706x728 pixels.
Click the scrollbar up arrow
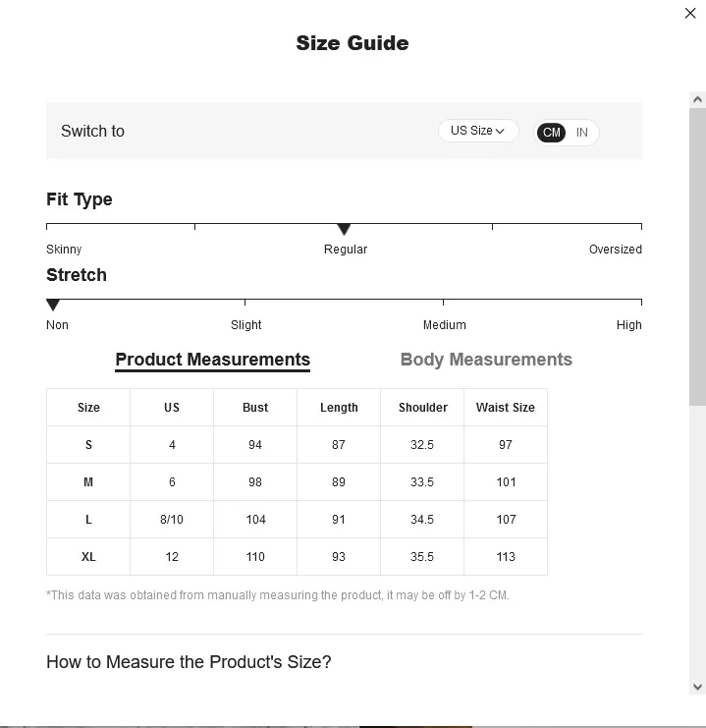tap(697, 99)
